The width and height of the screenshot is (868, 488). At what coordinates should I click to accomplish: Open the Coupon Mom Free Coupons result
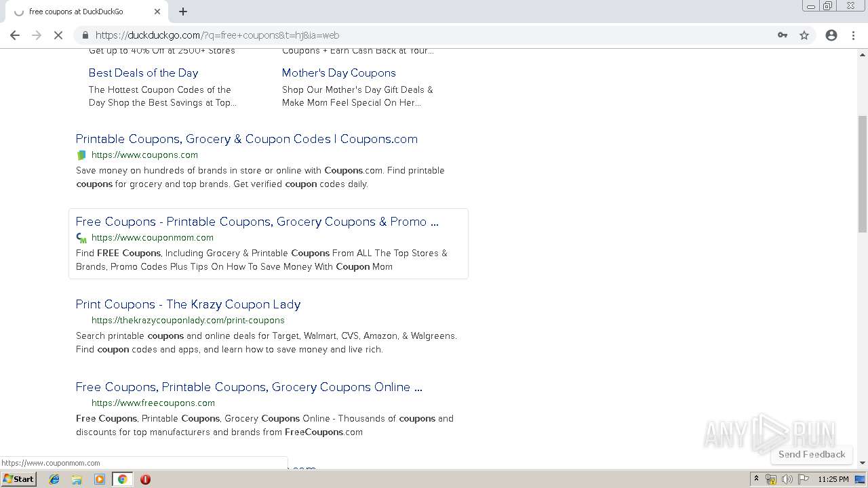(x=257, y=222)
